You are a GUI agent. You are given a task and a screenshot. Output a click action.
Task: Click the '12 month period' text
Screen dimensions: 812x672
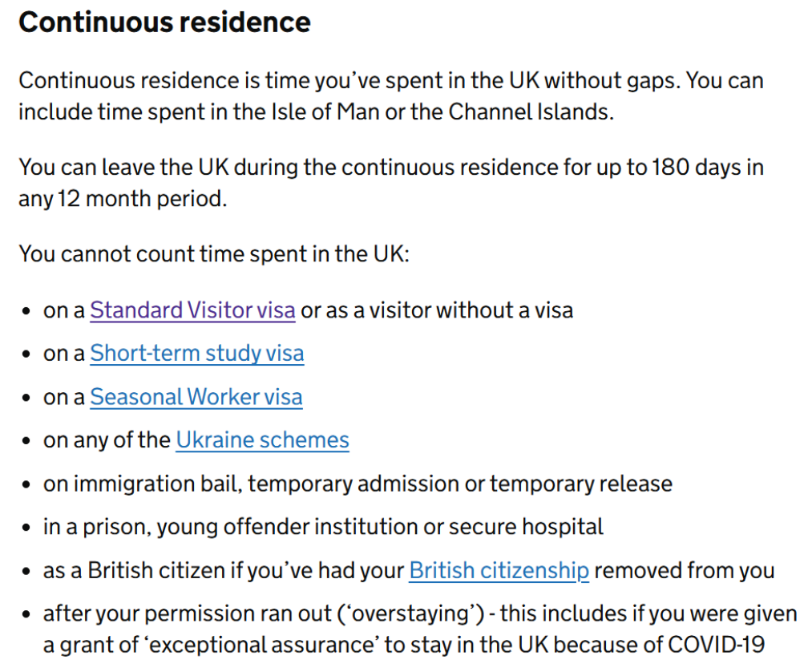point(141,198)
